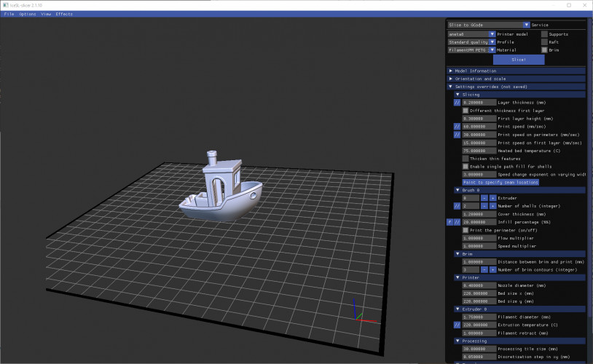Click Paint to specify seam locations button
Screen dimensions: 593x364
coord(500,182)
